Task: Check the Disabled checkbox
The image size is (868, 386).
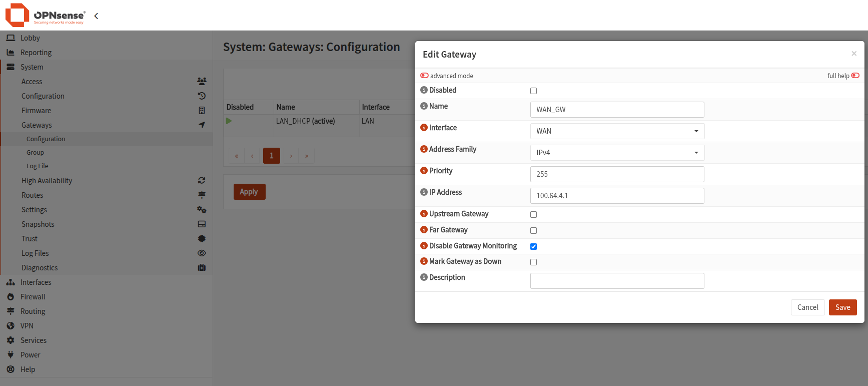Action: coord(533,91)
